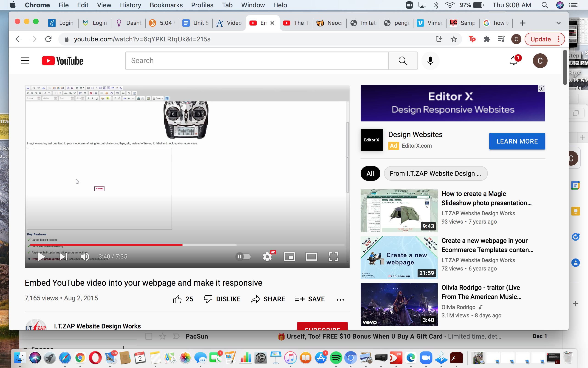
Task: Subscribe to the channel
Action: pos(322,327)
